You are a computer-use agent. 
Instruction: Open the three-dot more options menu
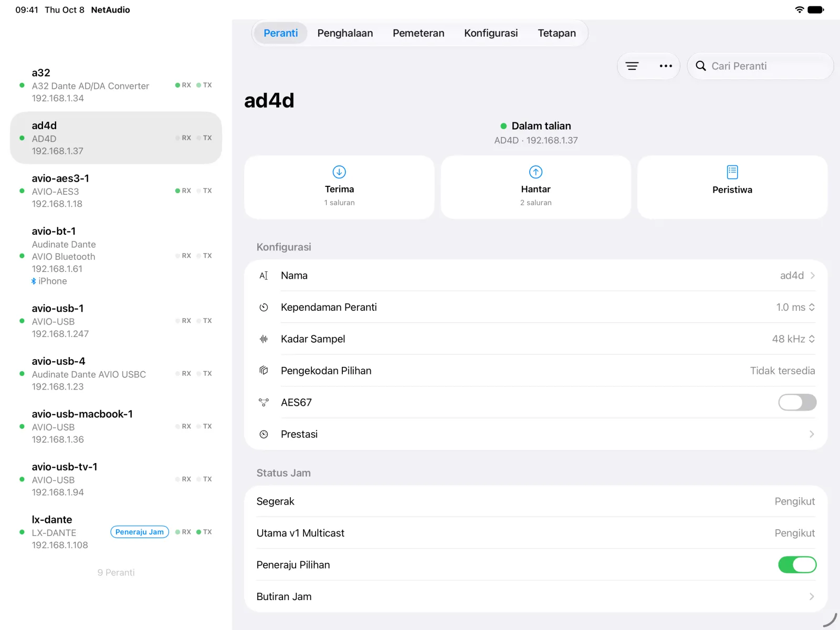(x=666, y=66)
